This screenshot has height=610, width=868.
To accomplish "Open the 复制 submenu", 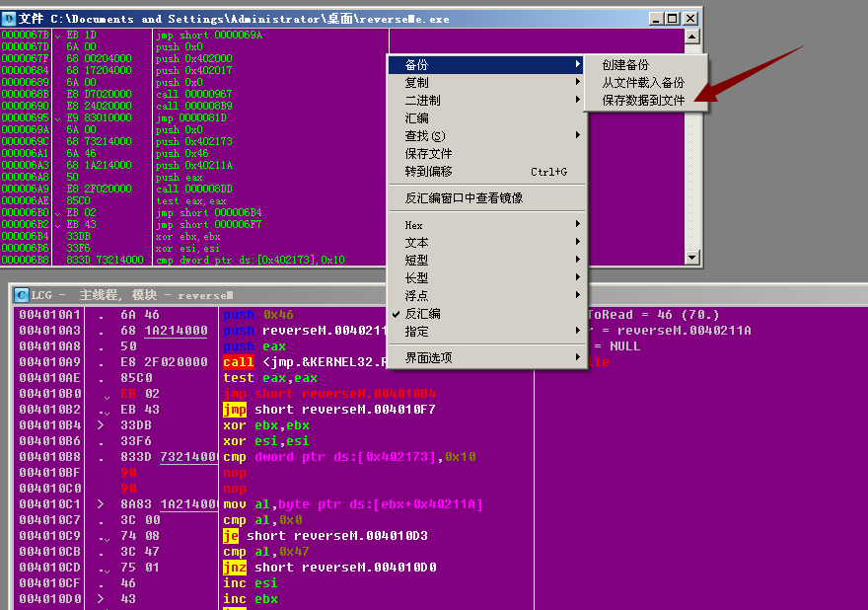I will pos(486,83).
